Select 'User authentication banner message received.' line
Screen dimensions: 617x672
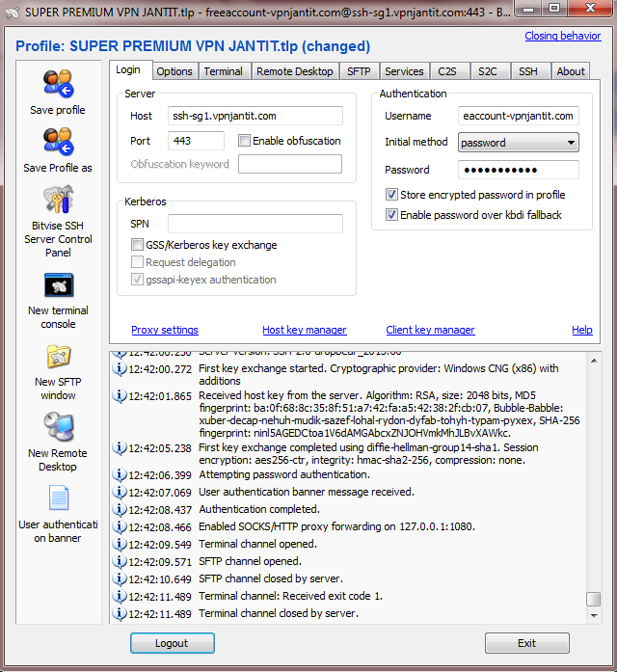(x=307, y=492)
